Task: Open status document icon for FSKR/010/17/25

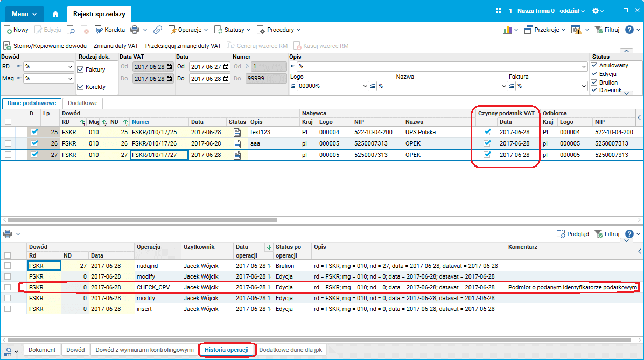Action: pos(237,133)
